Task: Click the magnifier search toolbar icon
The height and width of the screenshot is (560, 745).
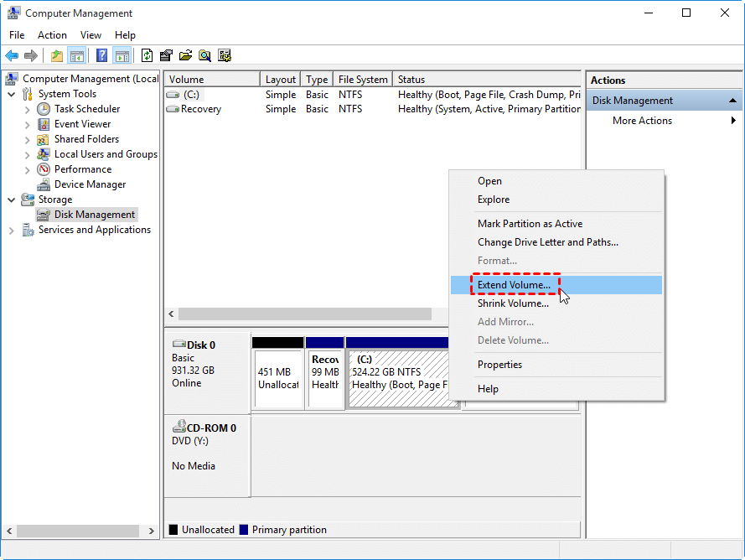Action: [x=204, y=56]
